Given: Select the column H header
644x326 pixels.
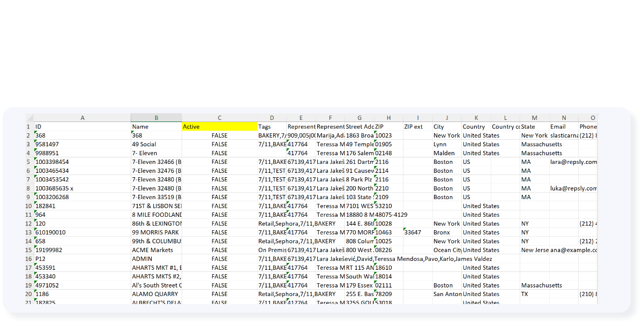Looking at the screenshot, I should [388, 118].
